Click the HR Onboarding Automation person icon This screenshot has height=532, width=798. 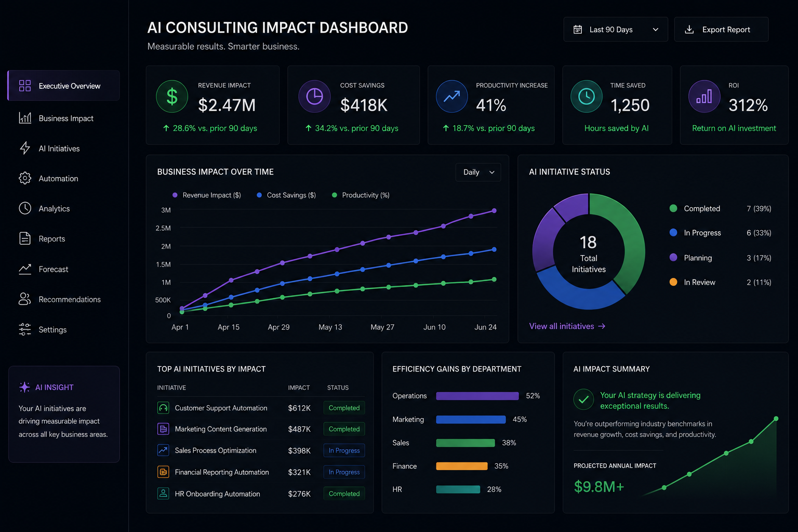point(163,494)
